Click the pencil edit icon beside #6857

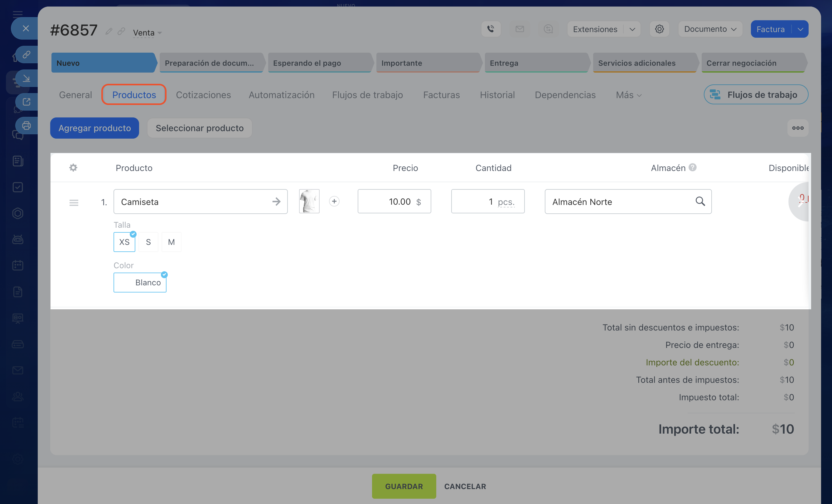109,31
